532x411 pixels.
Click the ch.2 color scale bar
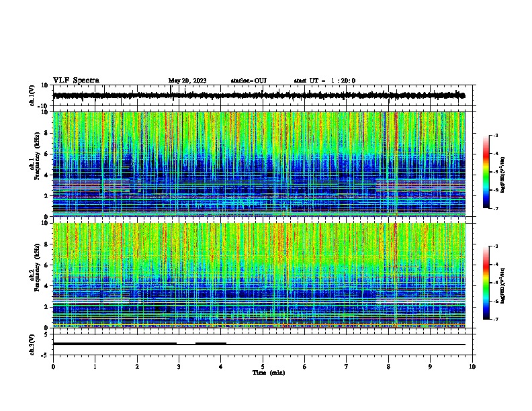pos(486,283)
